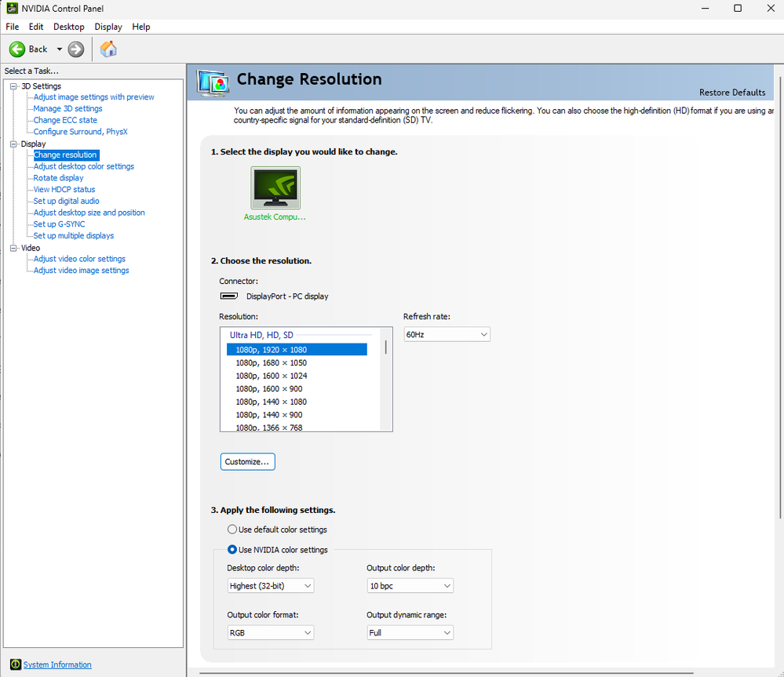The width and height of the screenshot is (784, 677).
Task: Open the Desktop menu
Action: point(69,27)
